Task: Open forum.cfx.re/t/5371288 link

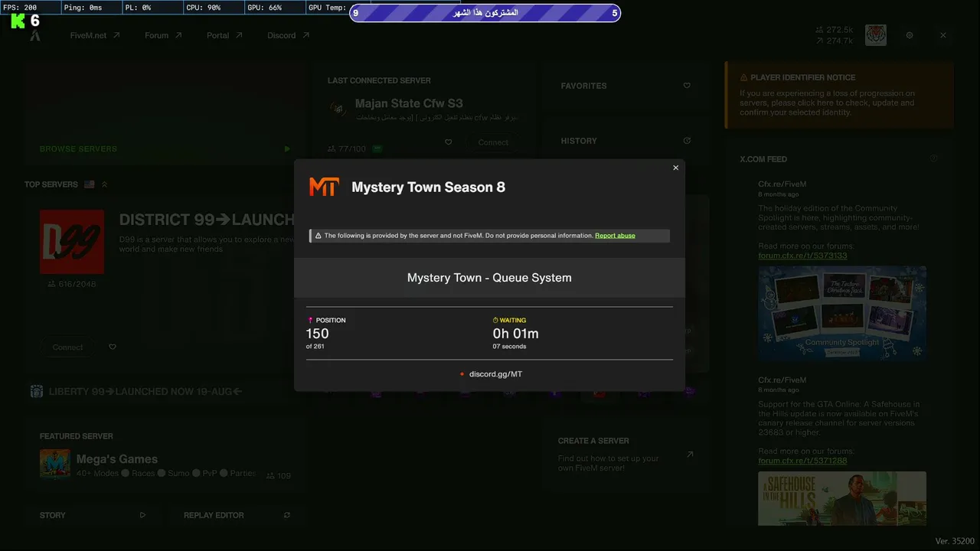Action: click(x=802, y=461)
